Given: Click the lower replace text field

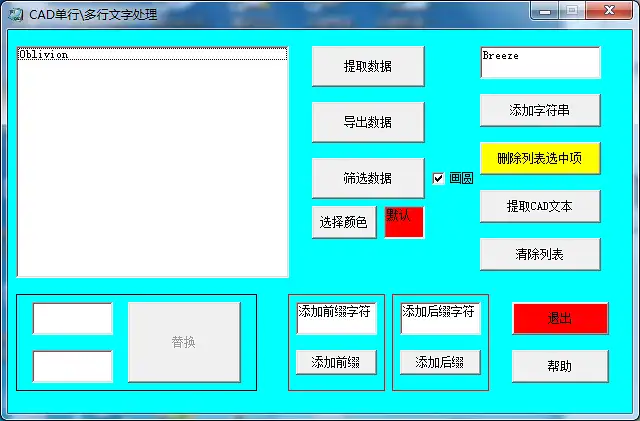Looking at the screenshot, I should click(73, 366).
